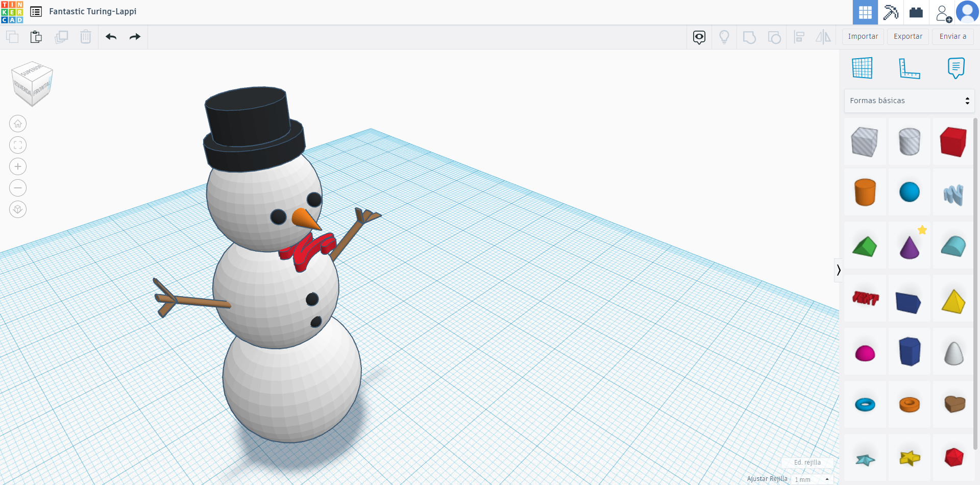Click the Copy icon in toolbar
The image size is (980, 485).
click(x=12, y=37)
